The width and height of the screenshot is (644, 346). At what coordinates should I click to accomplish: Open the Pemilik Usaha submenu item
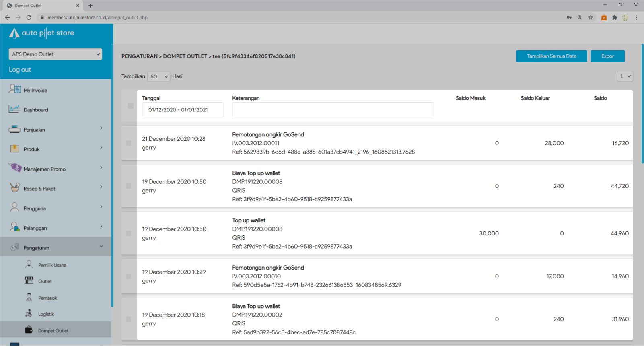tap(52, 265)
